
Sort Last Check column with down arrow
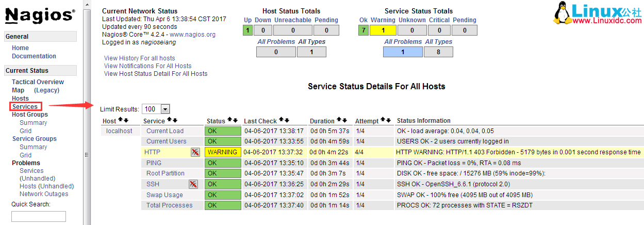287,121
